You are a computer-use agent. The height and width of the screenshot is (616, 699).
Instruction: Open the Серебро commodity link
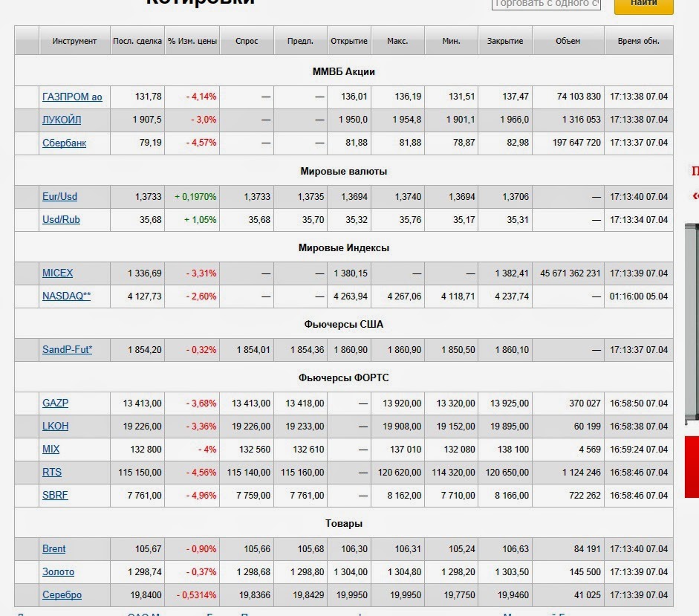[62, 595]
